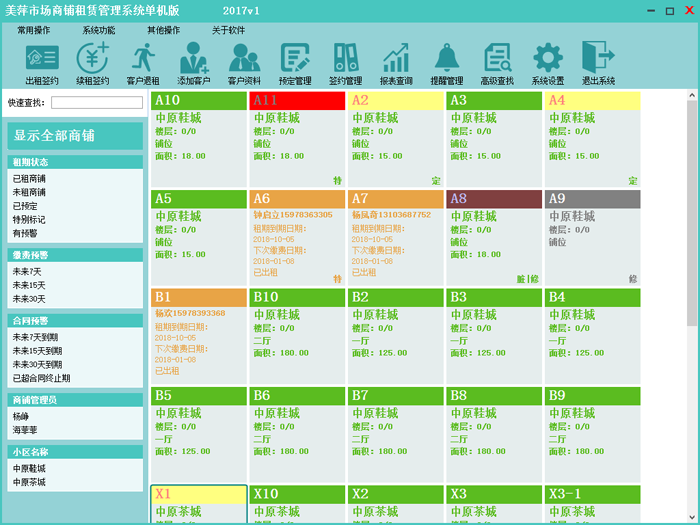Screen dimensions: 700x525
Task: Click 显示全部商铺 button
Action: pos(75,136)
